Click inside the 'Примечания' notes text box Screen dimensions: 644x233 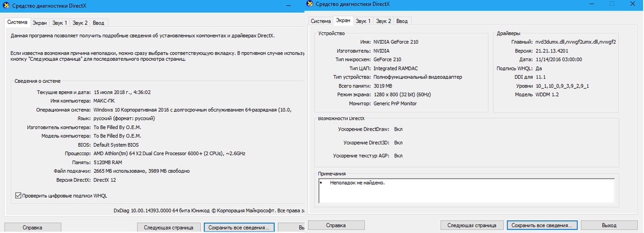[x=466, y=190]
